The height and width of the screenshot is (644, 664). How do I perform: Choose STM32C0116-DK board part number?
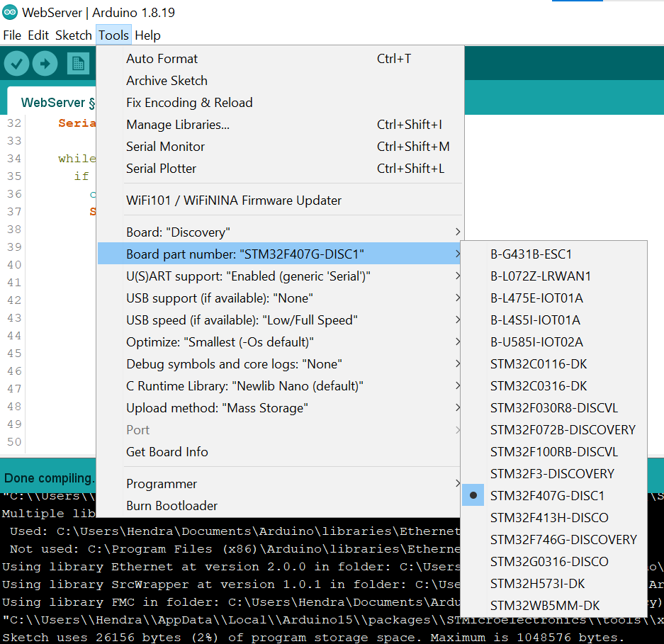click(554, 364)
